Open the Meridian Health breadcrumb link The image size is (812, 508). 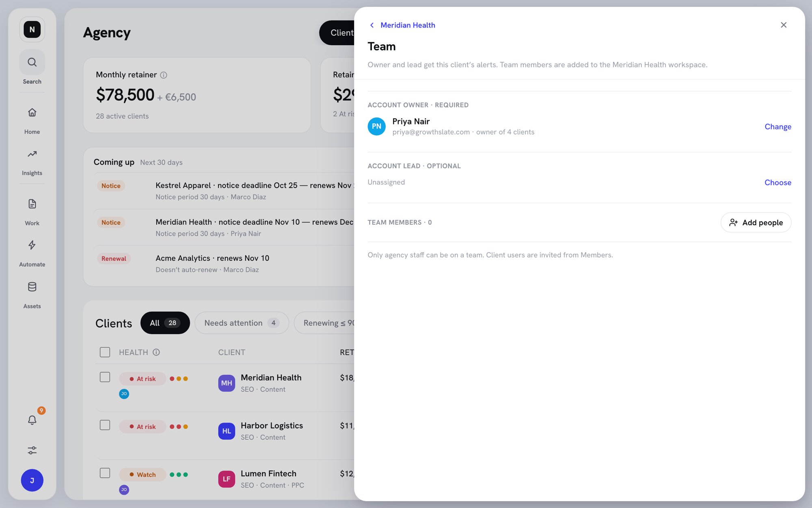[408, 25]
